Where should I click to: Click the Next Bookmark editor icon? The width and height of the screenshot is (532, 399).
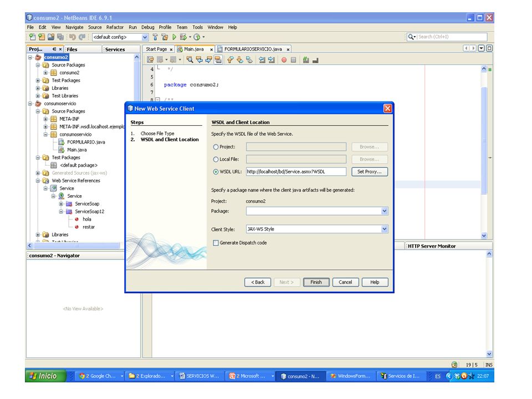coord(240,60)
